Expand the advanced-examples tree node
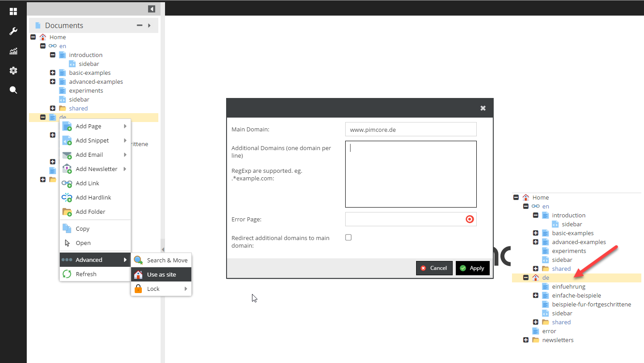 (53, 82)
